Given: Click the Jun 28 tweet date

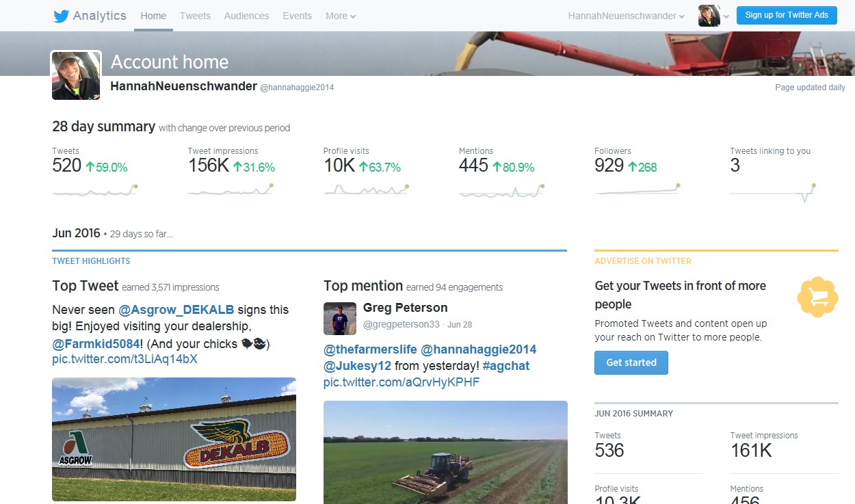Looking at the screenshot, I should [x=460, y=324].
